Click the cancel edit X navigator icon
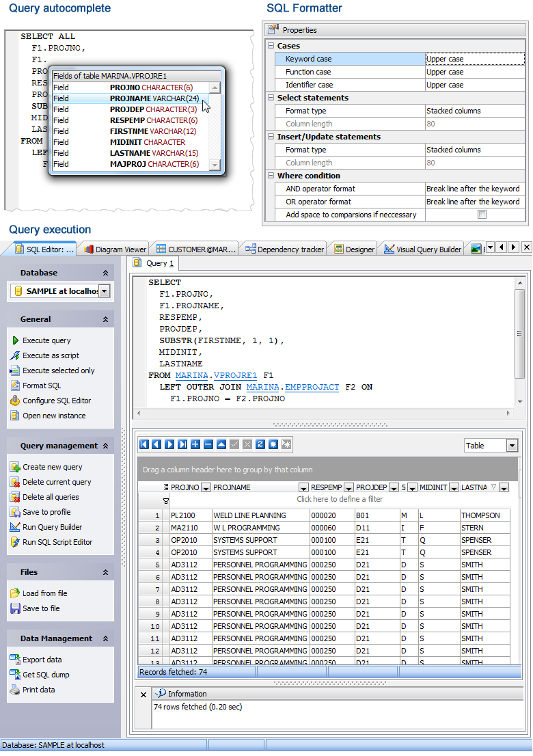The image size is (533, 756). pyautogui.click(x=247, y=444)
